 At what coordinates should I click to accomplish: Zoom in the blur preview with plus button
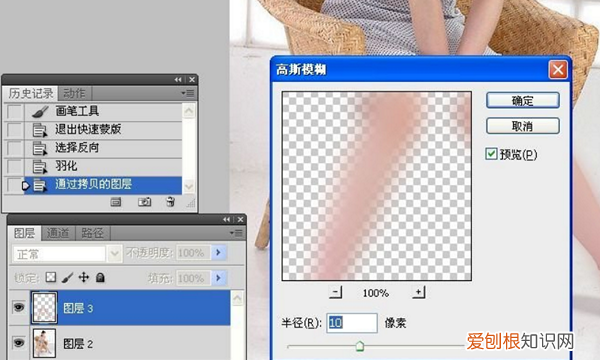point(419,293)
